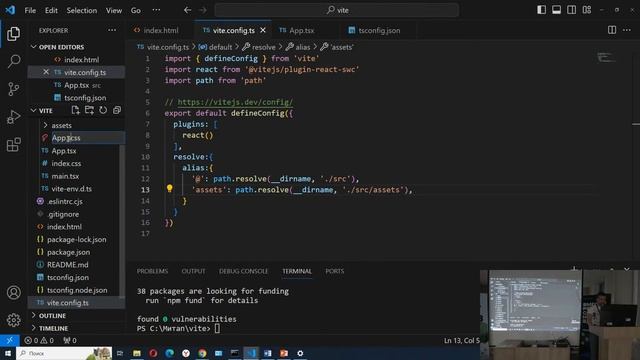The width and height of the screenshot is (640, 360).
Task: Open Source Control view
Action: (x=13, y=89)
